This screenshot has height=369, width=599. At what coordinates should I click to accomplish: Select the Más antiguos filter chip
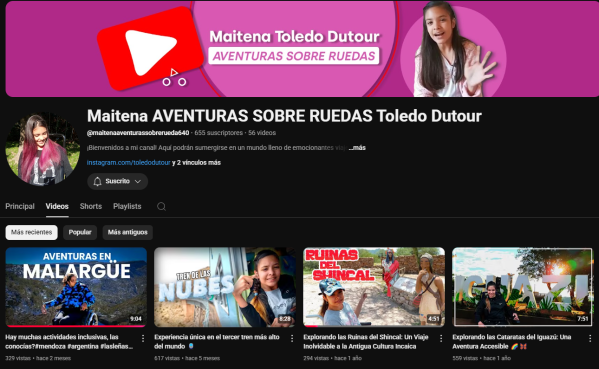128,232
